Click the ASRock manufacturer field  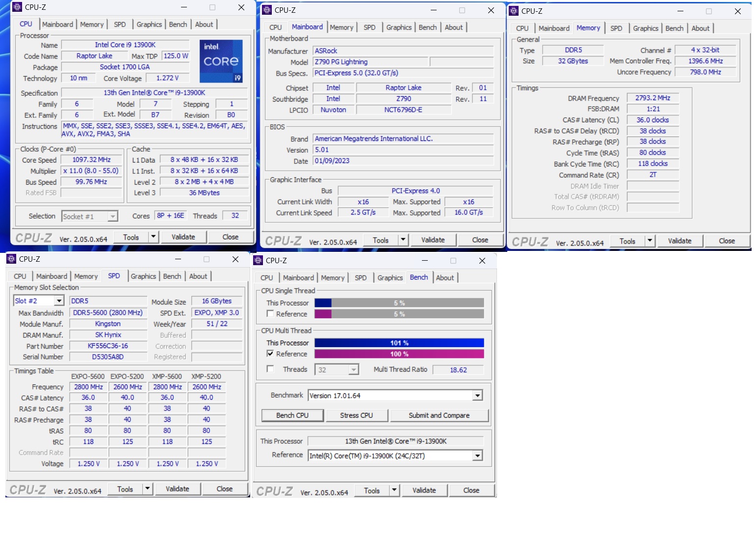pos(403,51)
